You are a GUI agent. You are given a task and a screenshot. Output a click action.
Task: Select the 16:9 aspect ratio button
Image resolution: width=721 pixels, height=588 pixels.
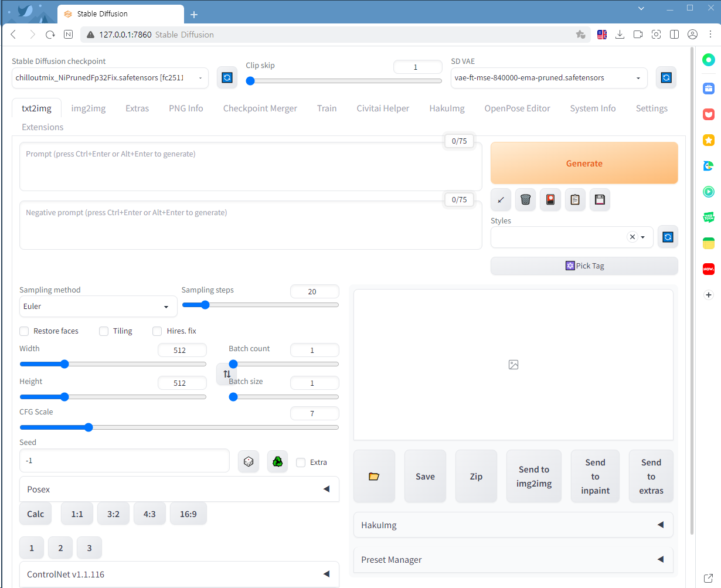point(188,514)
